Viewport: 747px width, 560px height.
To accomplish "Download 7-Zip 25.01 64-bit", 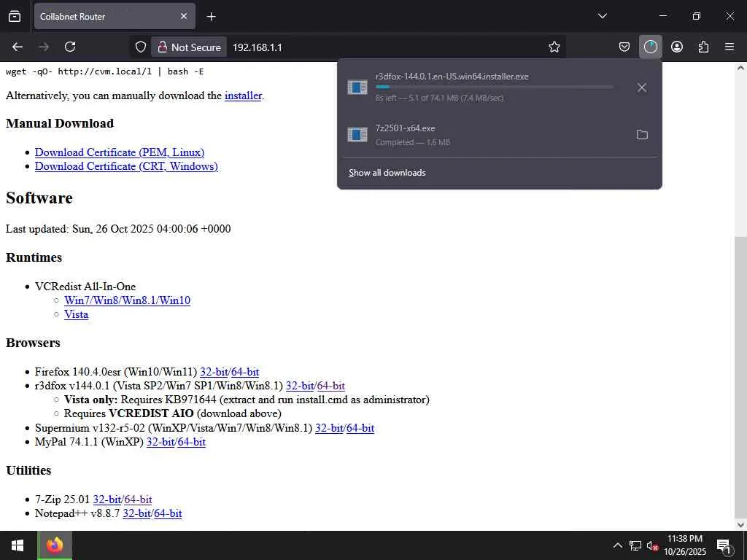I will 138,499.
